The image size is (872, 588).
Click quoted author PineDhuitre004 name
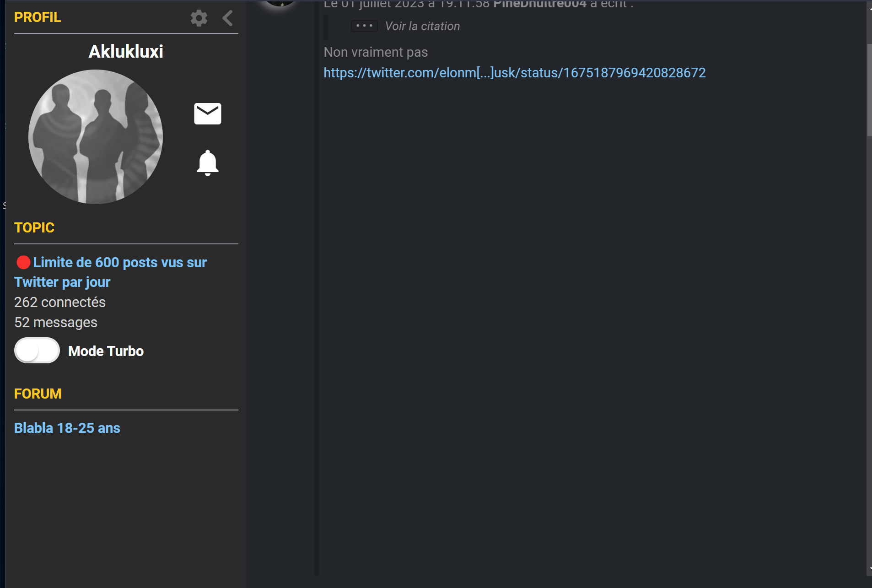[x=540, y=4]
